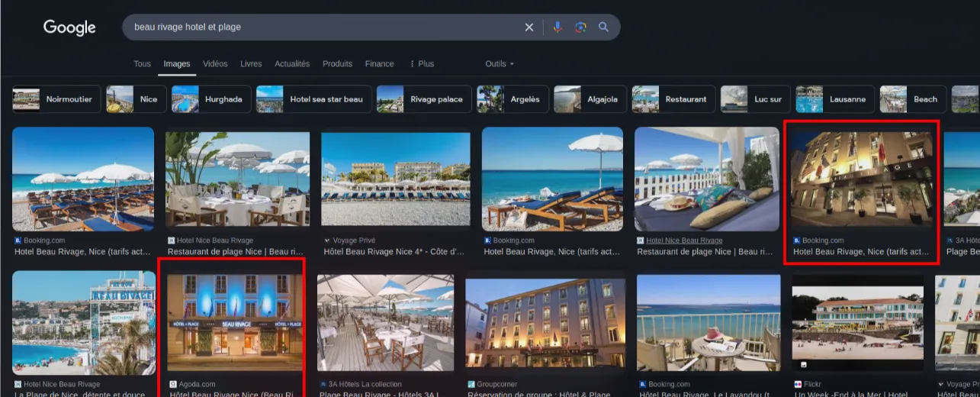Open the 3A Hôtels covered terrace image
The image size is (980, 397).
(386, 323)
